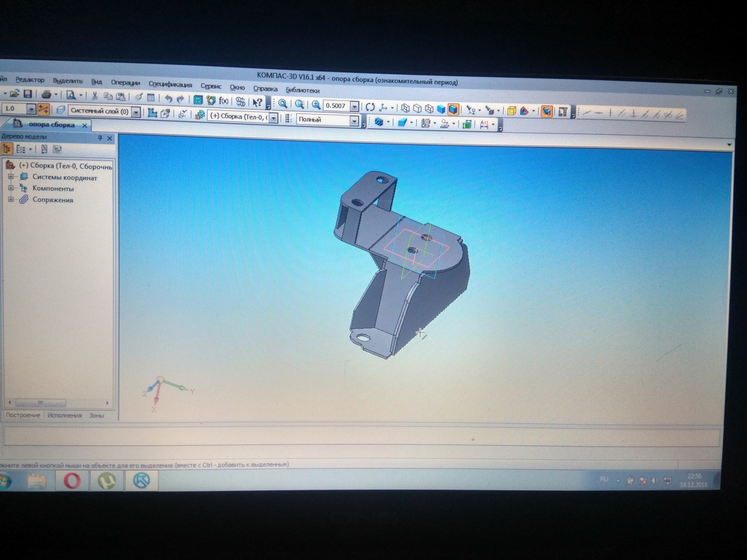
Task: Close the опора сборка document tab
Action: tap(84, 125)
